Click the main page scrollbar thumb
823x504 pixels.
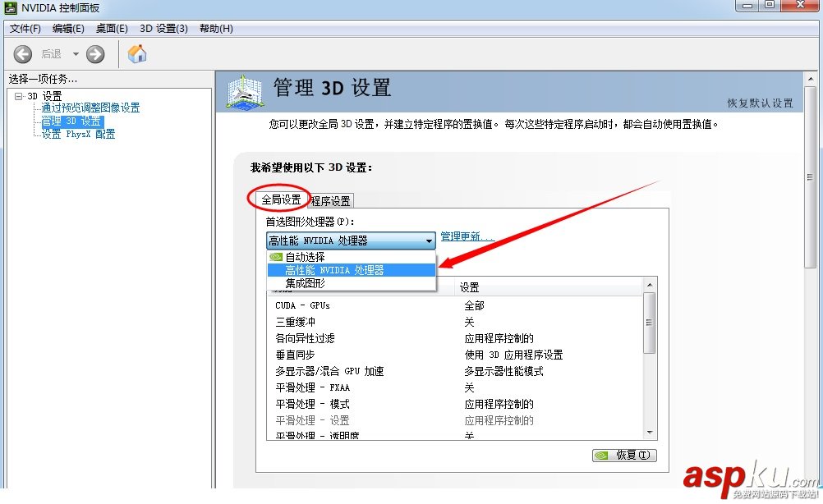coord(811,177)
